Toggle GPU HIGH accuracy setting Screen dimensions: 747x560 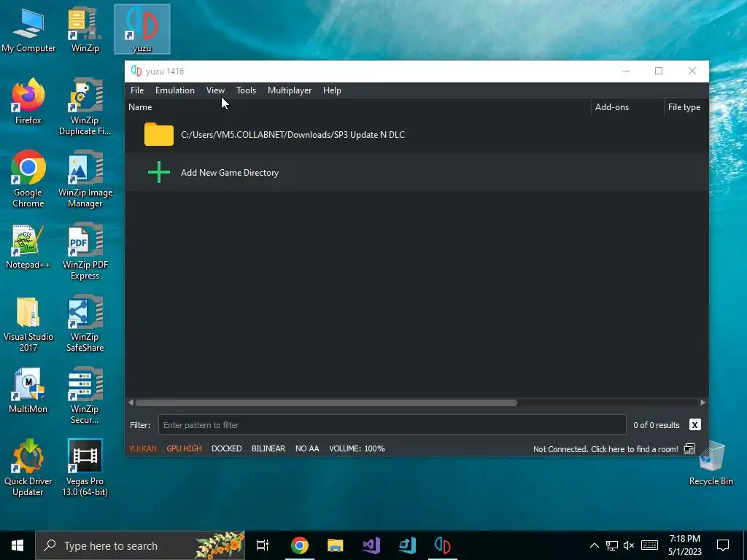pyautogui.click(x=184, y=448)
